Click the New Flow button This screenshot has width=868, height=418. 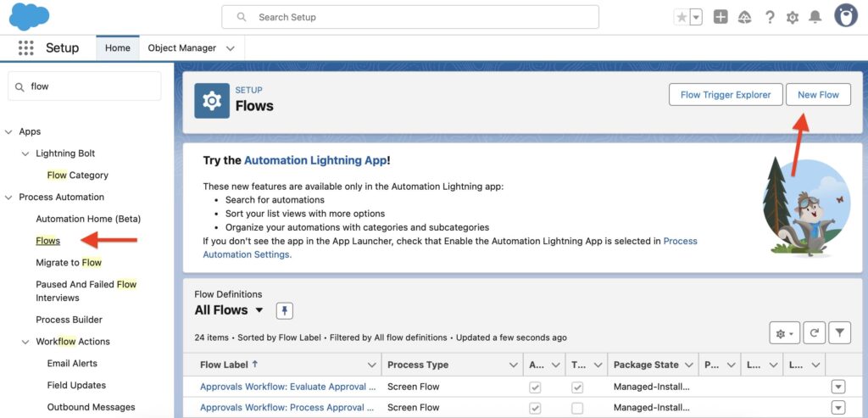[818, 95]
